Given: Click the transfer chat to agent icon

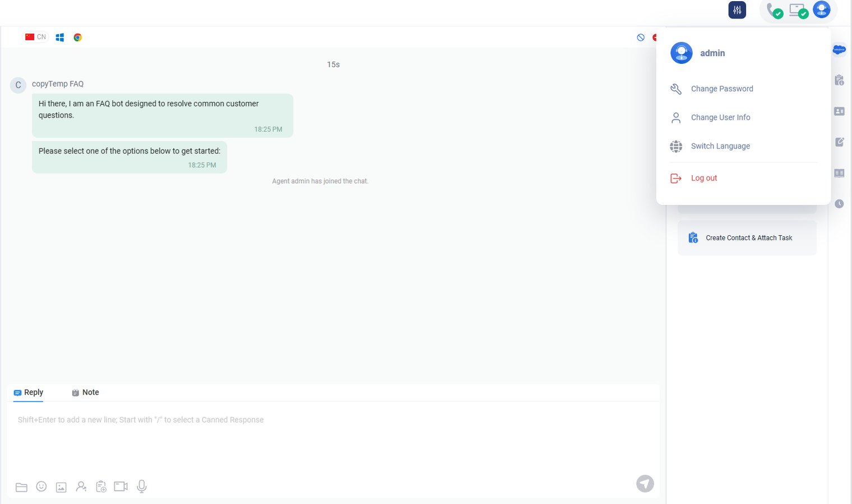Looking at the screenshot, I should click(81, 487).
